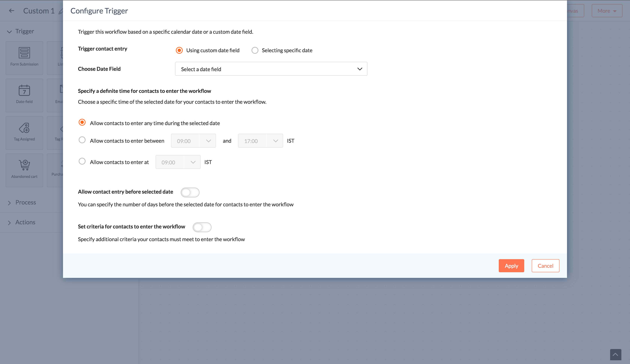Click the Trigger section expander
This screenshot has width=630, height=364.
pos(10,31)
